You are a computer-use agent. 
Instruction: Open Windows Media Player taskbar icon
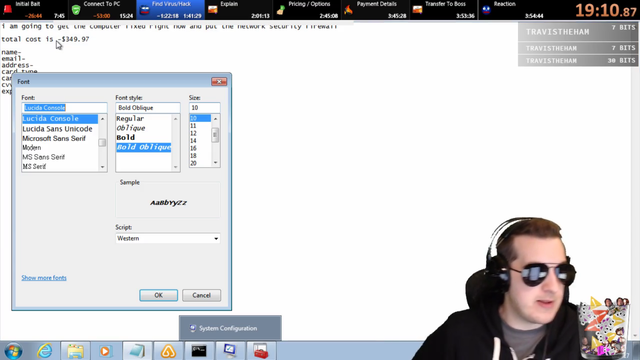coord(105,351)
